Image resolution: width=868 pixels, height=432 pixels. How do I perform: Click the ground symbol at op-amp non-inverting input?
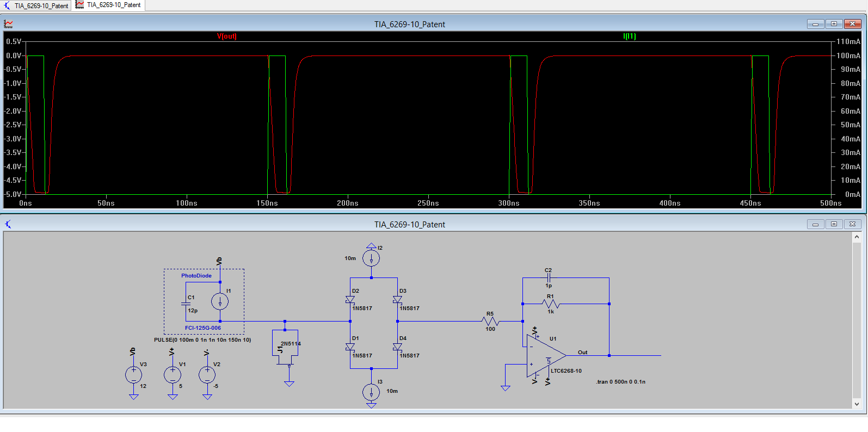point(506,388)
